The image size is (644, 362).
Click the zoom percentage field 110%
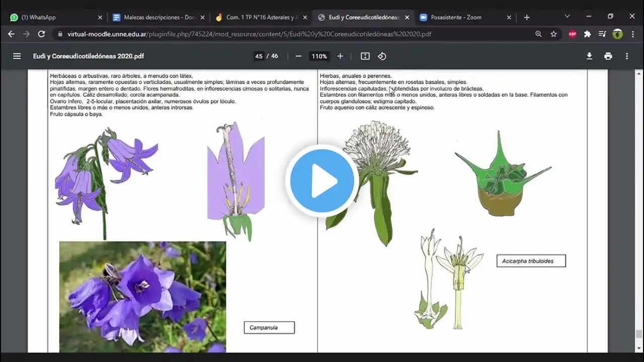319,56
